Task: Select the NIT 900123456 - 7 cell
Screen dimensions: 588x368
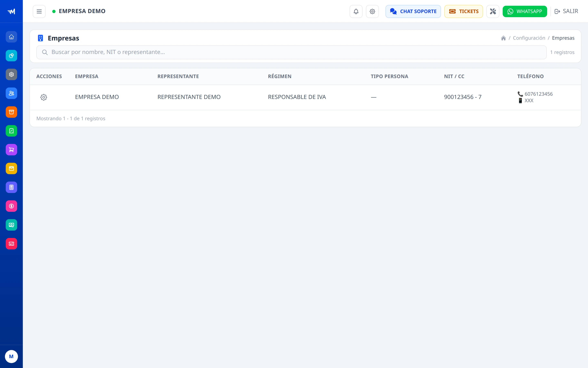Action: pyautogui.click(x=463, y=97)
